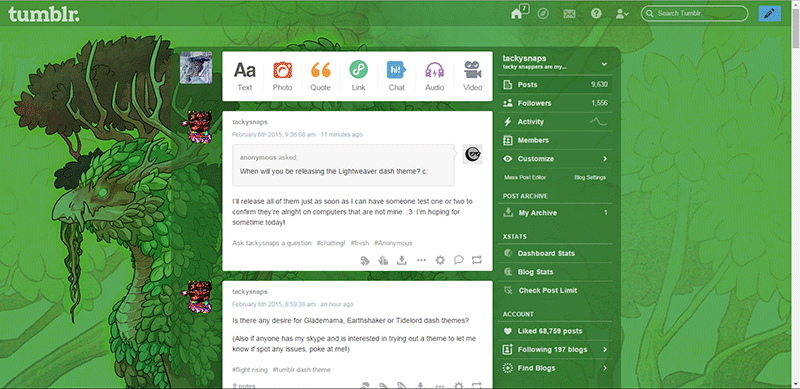Open the #fr-ish tag

tap(360, 243)
